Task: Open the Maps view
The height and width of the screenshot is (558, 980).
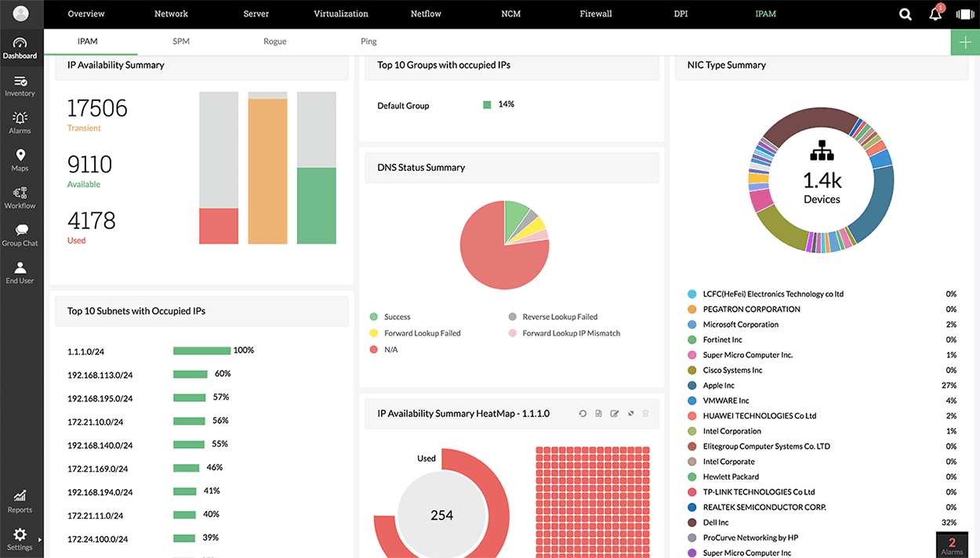Action: pos(20,161)
